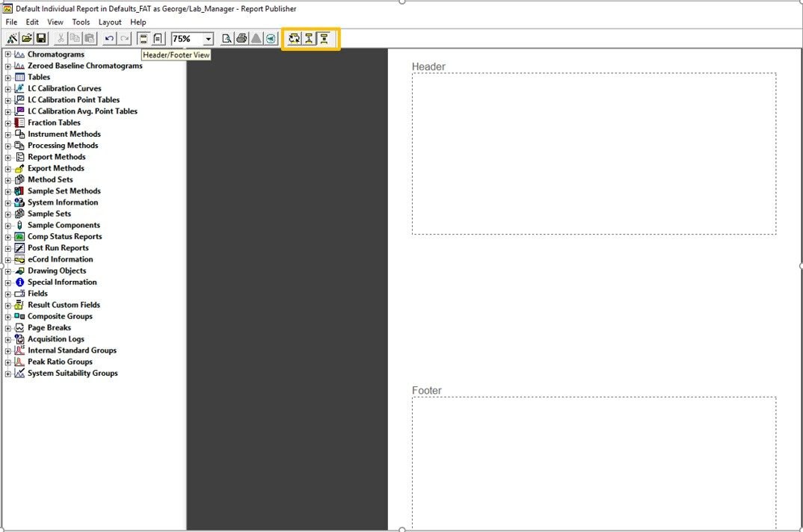Click the middle highlighted header icon

pos(309,38)
